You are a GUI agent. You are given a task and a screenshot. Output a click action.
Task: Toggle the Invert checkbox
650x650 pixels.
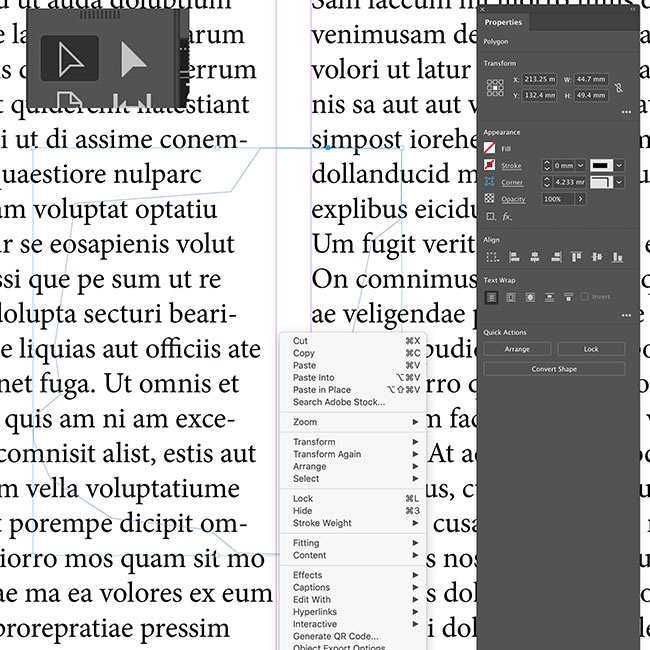click(585, 297)
